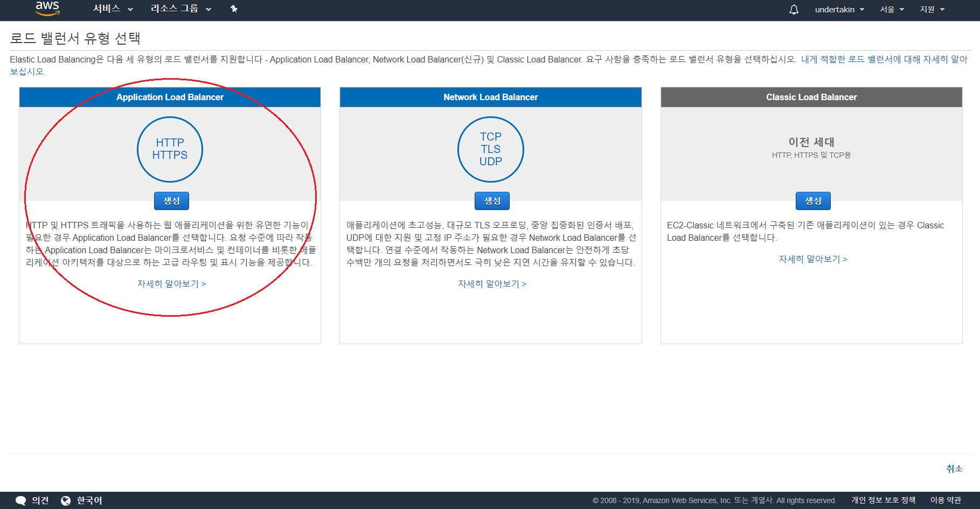
Task: Click the Application Load Balancer header
Action: (170, 97)
